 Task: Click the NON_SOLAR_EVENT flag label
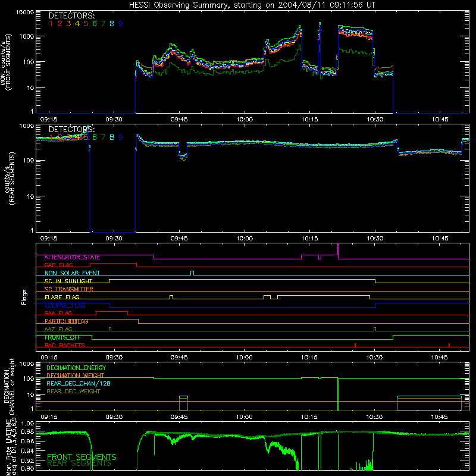[x=72, y=273]
